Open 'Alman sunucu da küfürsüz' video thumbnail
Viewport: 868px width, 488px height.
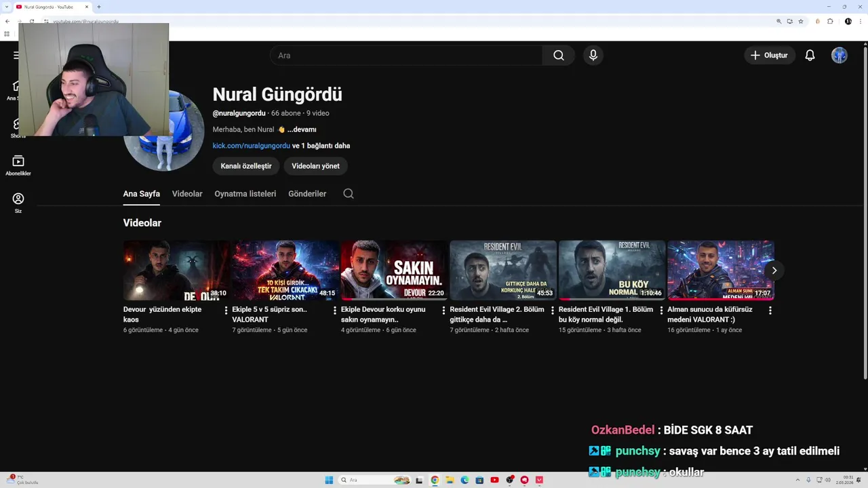click(x=721, y=270)
